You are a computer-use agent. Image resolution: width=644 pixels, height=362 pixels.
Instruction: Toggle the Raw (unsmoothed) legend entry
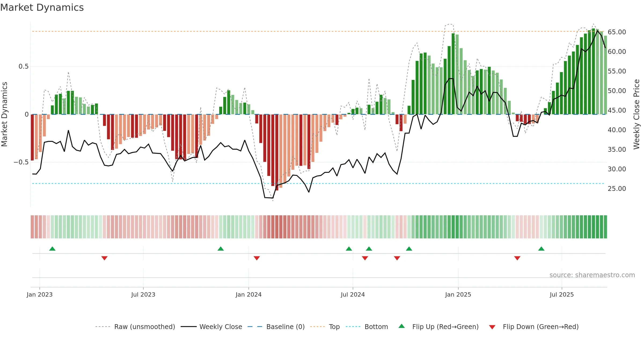(x=135, y=327)
